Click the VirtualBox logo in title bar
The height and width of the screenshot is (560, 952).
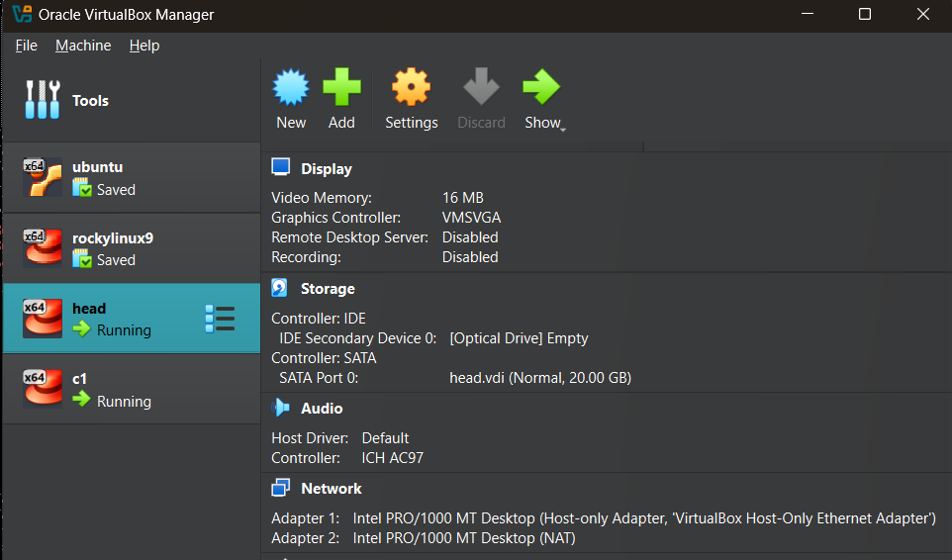pyautogui.click(x=22, y=13)
